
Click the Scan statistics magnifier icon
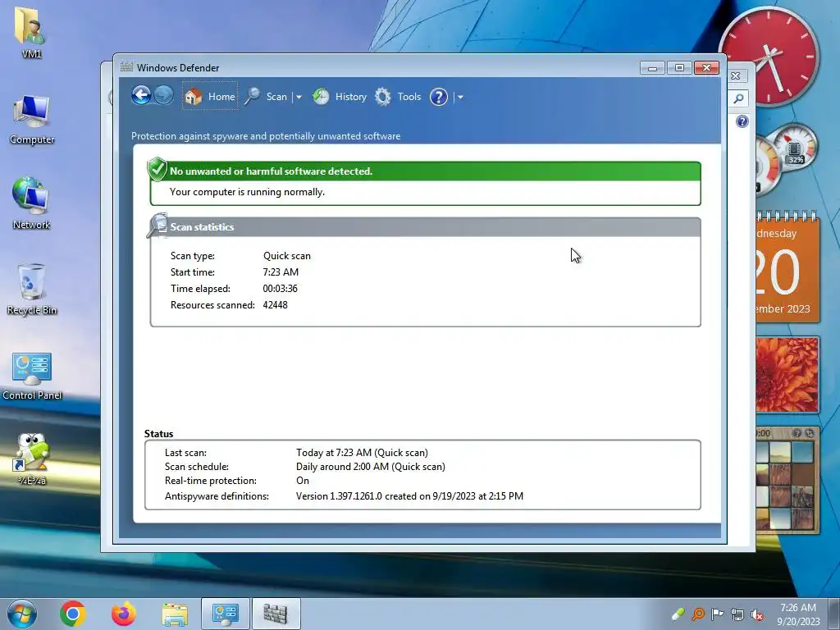(157, 225)
